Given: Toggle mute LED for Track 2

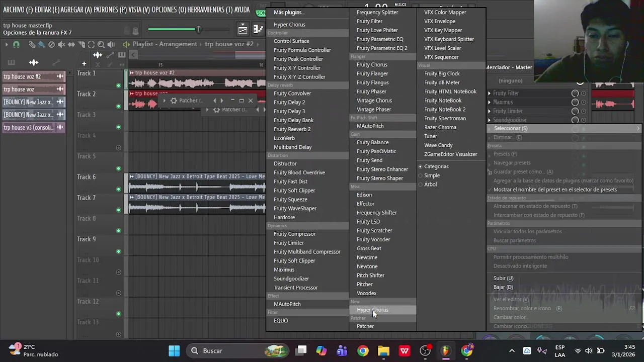Looking at the screenshot, I should [119, 106].
